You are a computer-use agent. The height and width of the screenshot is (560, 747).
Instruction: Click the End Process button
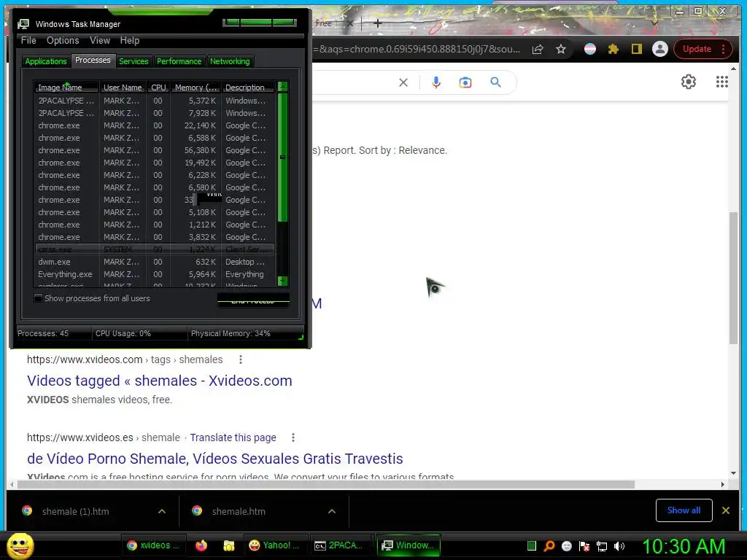pos(253,300)
